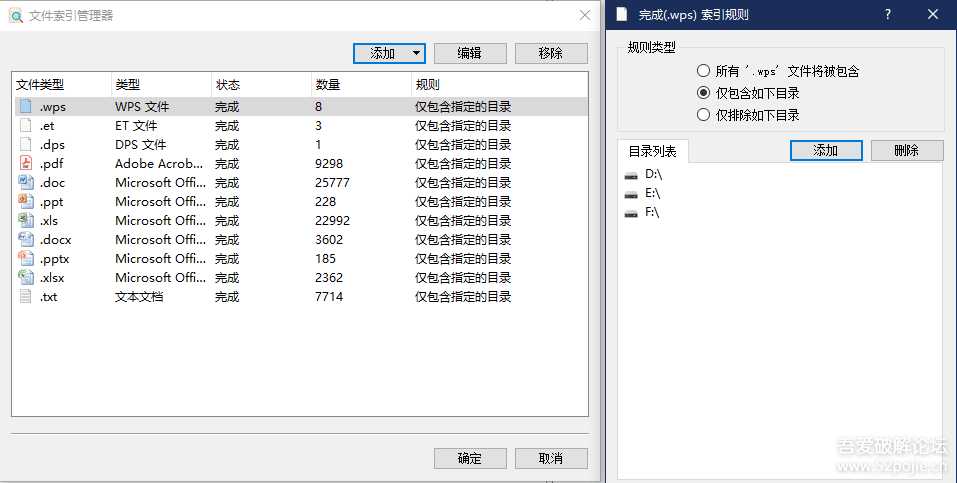Click the D:\ drive icon in directory list
Screen dimensions: 957x483
pyautogui.click(x=631, y=174)
